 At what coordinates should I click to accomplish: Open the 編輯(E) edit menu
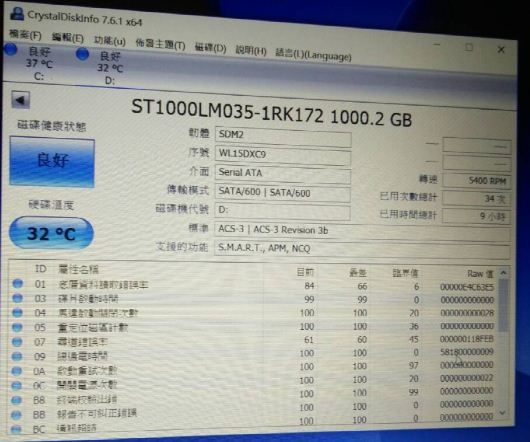click(x=68, y=38)
